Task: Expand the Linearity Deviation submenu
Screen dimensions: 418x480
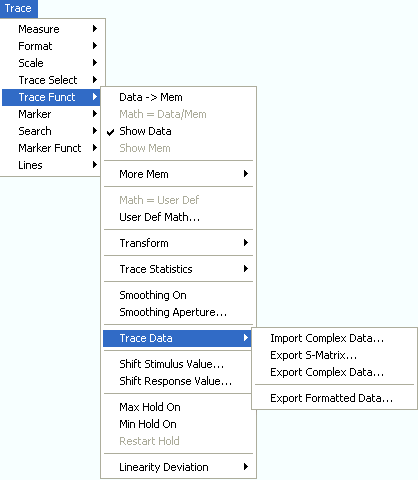Action: point(178,467)
